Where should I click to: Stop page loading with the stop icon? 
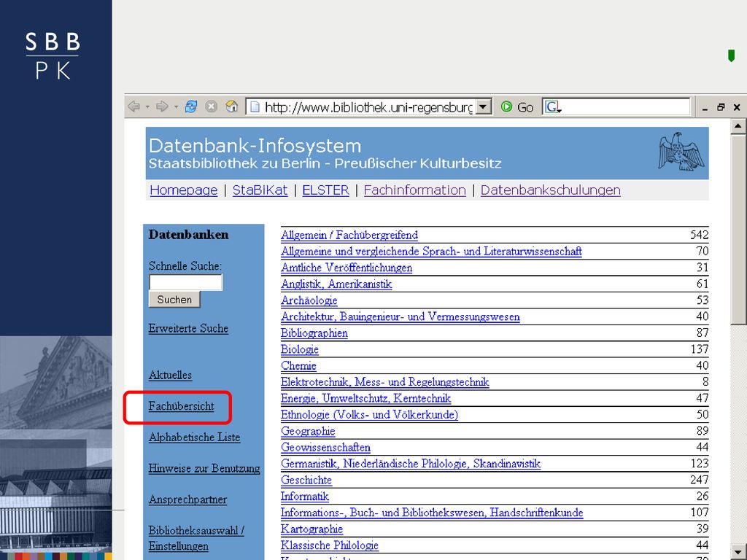pyautogui.click(x=211, y=106)
